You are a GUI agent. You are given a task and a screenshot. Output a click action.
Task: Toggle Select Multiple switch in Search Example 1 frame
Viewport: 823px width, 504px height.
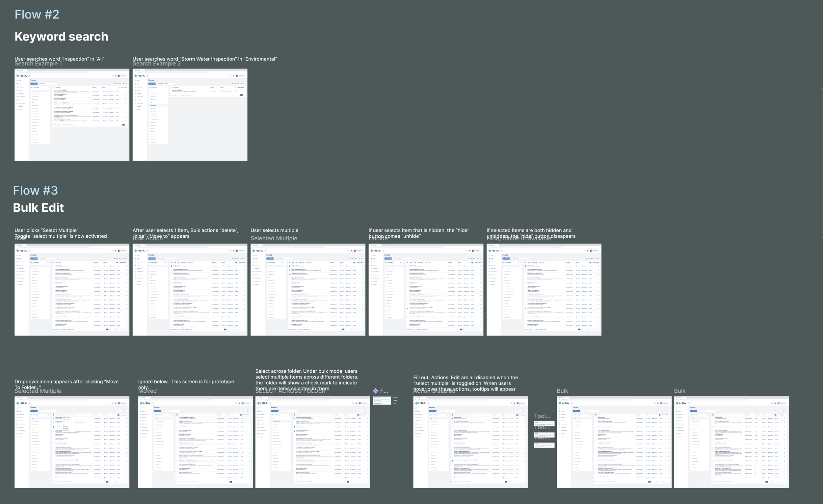pos(119,88)
